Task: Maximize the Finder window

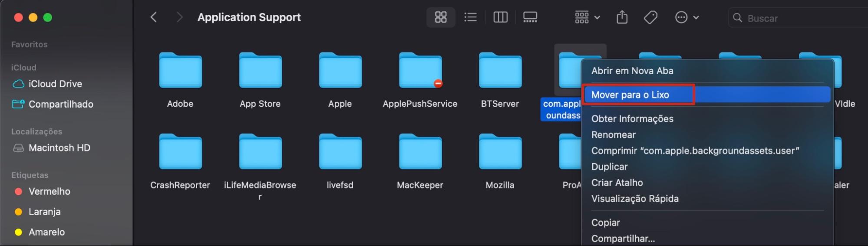Action: pyautogui.click(x=48, y=17)
